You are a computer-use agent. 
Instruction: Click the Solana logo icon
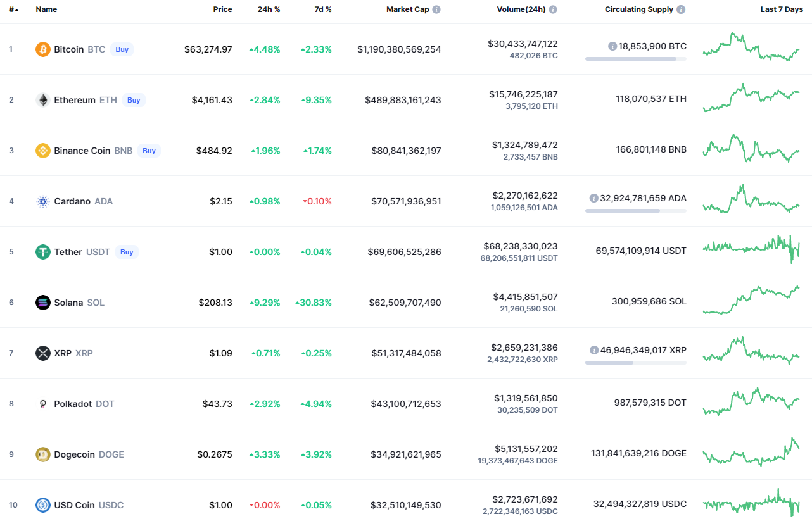click(x=43, y=303)
